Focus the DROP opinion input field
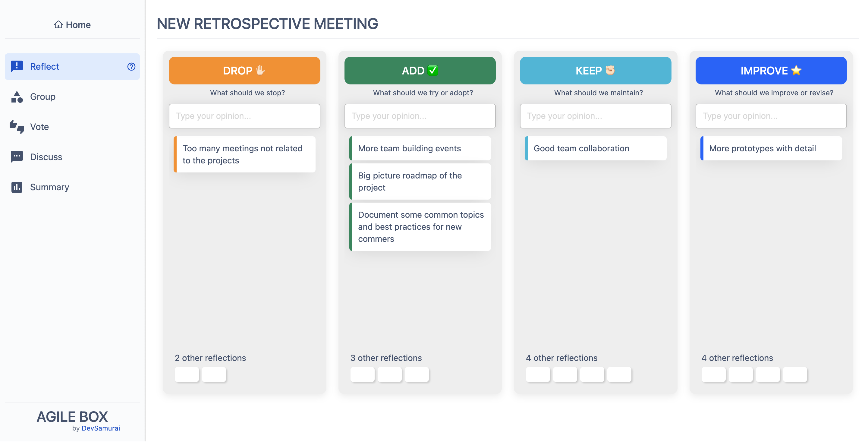 tap(244, 116)
